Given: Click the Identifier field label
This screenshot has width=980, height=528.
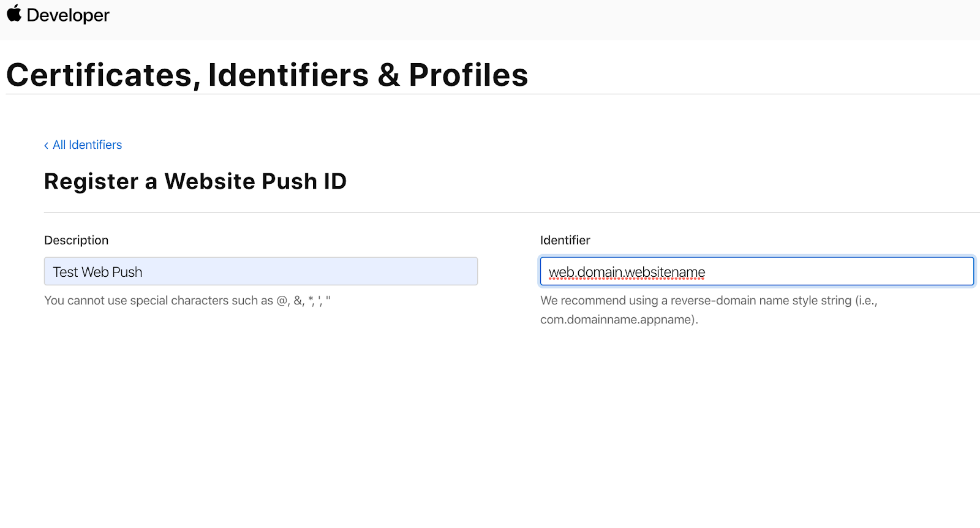Looking at the screenshot, I should [565, 240].
